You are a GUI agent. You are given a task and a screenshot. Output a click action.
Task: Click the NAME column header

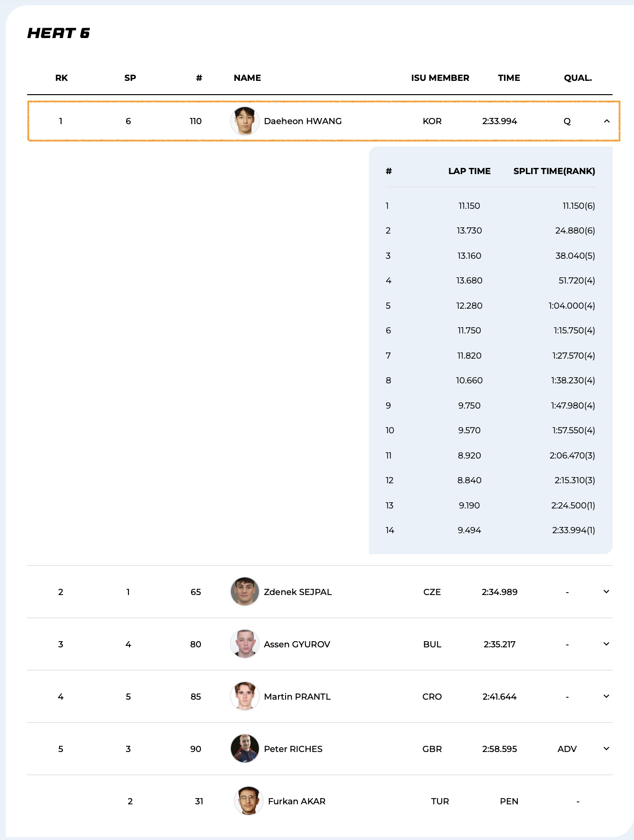[x=247, y=78]
